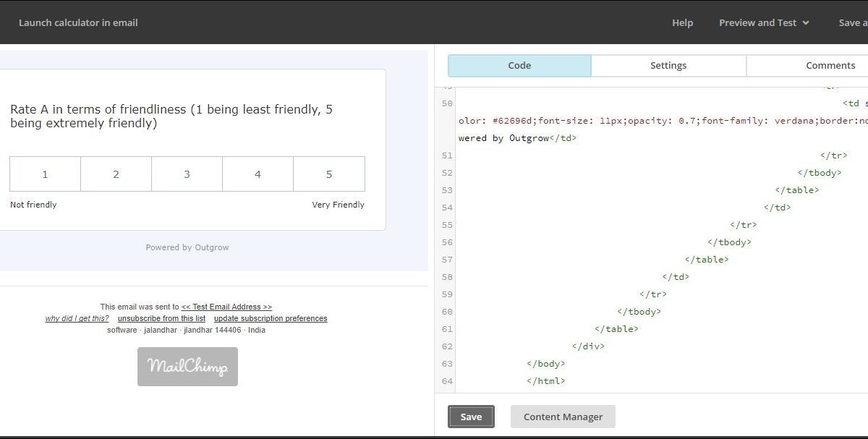868x439 pixels.
Task: Click the Powered by Outgrow text
Action: 187,247
